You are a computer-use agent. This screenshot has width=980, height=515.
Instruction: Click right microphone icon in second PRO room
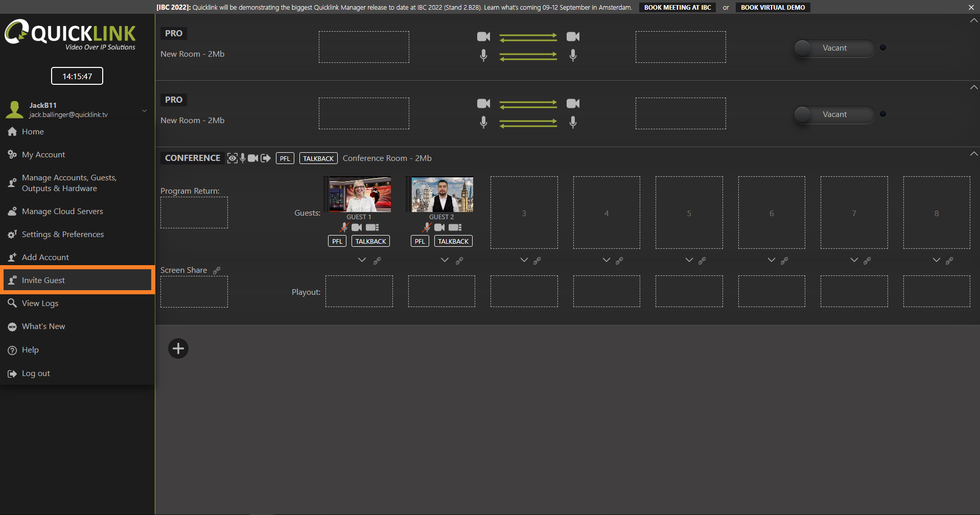click(573, 122)
